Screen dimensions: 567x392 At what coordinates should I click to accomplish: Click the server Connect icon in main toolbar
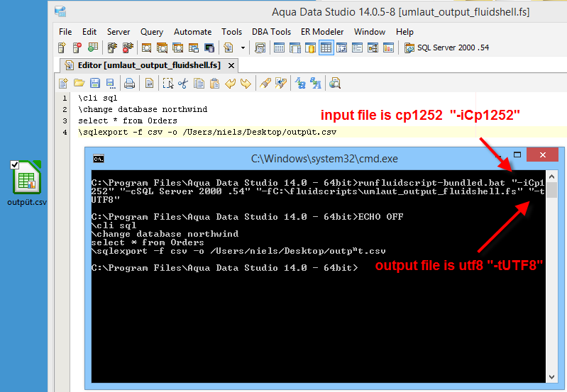point(112,47)
